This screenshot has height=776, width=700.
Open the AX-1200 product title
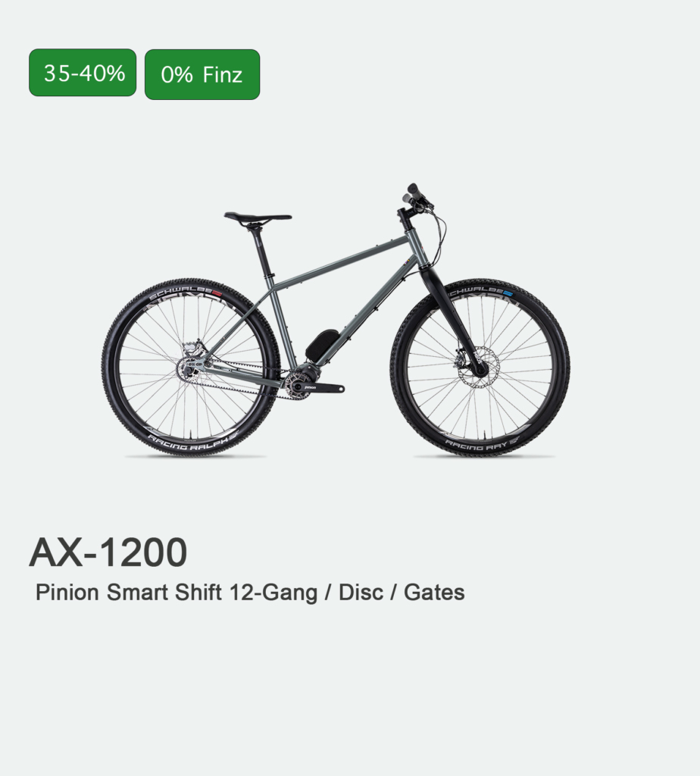click(108, 552)
